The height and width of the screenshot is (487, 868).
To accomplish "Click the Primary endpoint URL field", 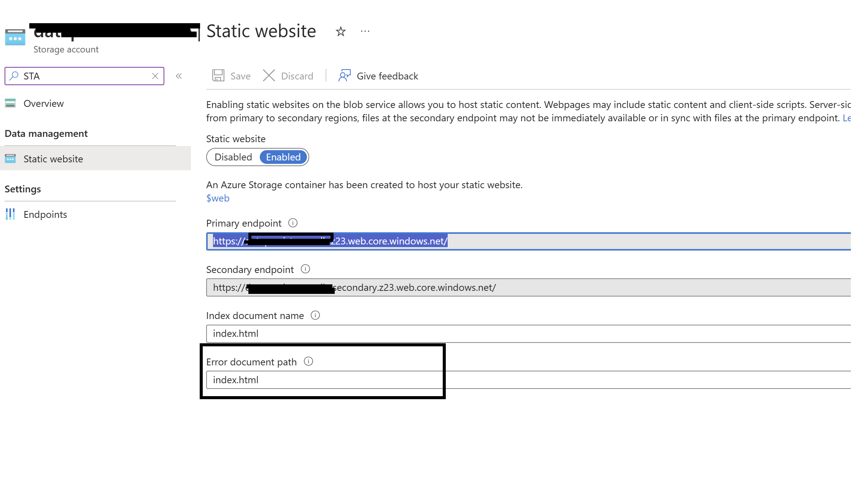I will [528, 241].
